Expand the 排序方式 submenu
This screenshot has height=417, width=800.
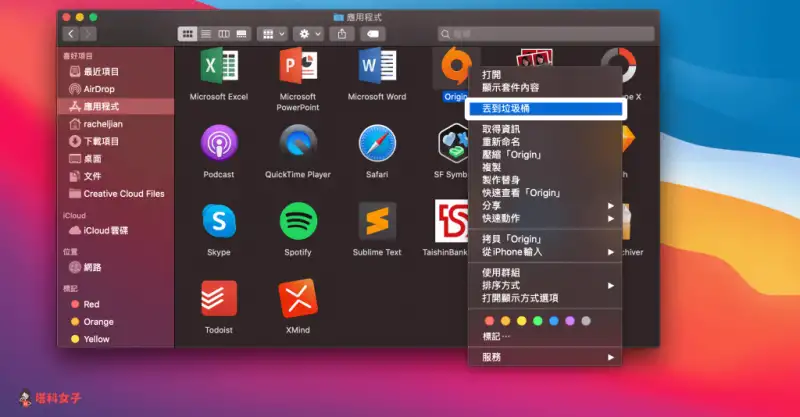pos(545,285)
